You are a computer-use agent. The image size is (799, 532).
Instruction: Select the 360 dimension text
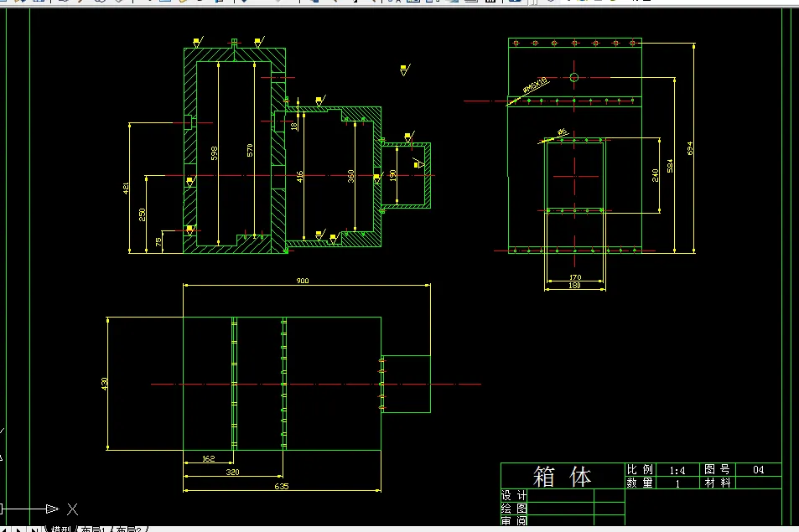pos(350,176)
